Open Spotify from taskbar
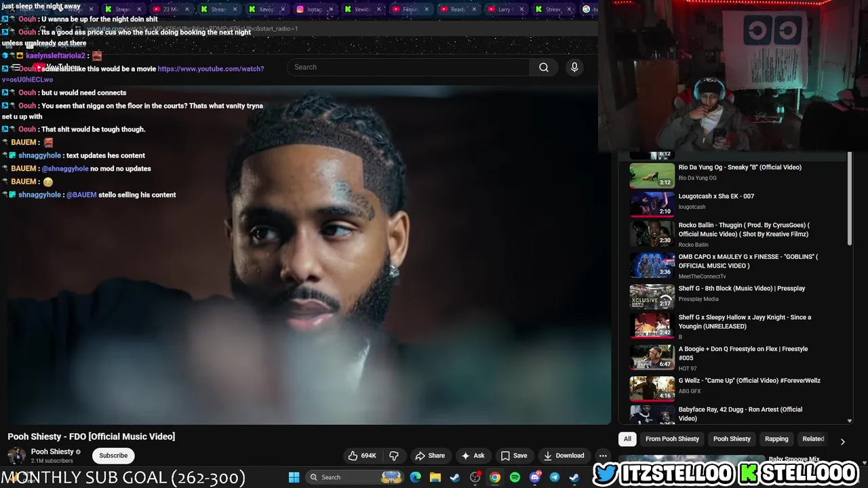868x488 pixels. coord(515,477)
